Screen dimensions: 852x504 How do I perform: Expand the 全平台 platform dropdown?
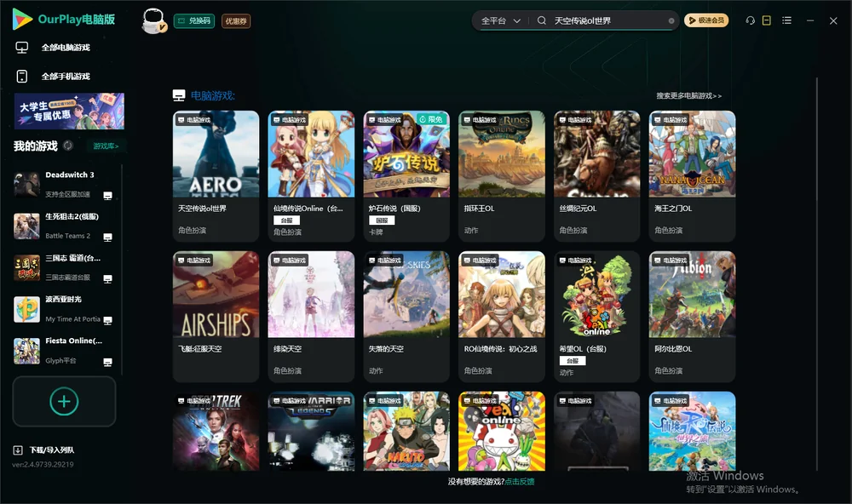pos(500,20)
